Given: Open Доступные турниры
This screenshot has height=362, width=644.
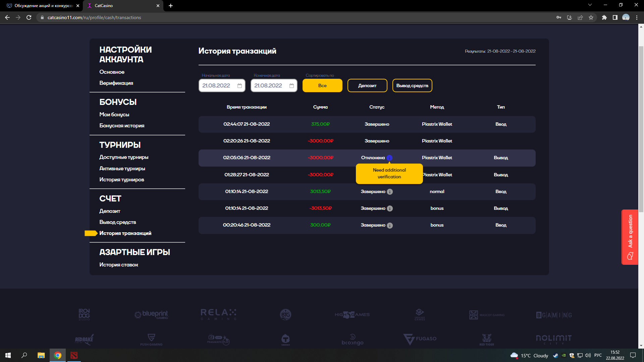Looking at the screenshot, I should click(124, 157).
